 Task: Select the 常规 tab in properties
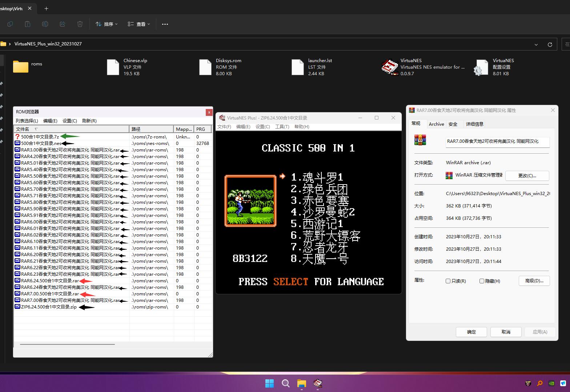coord(416,124)
